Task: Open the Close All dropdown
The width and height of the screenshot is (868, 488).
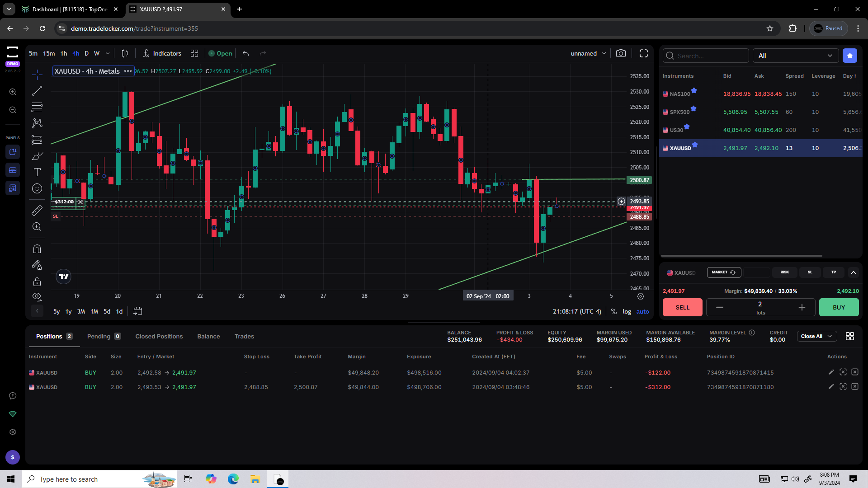Action: click(816, 336)
